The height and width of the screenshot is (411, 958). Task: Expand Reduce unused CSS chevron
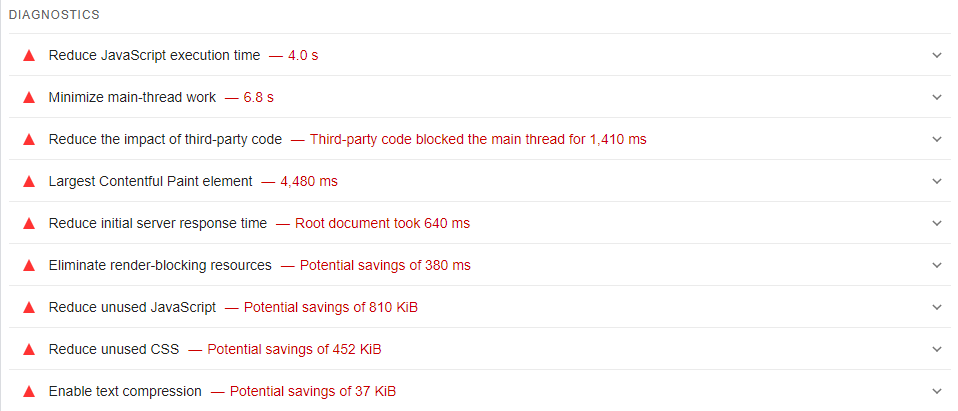(937, 349)
